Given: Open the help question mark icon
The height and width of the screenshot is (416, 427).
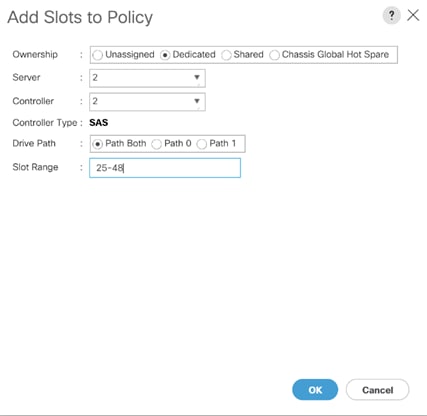Looking at the screenshot, I should point(391,15).
